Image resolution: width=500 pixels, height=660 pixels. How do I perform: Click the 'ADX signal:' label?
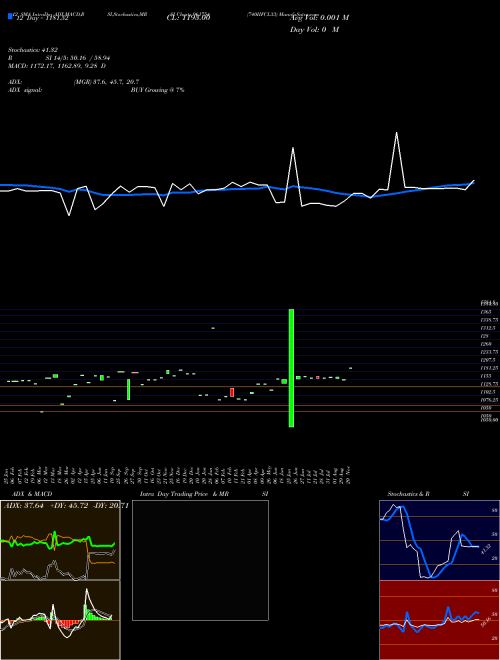(x=25, y=90)
